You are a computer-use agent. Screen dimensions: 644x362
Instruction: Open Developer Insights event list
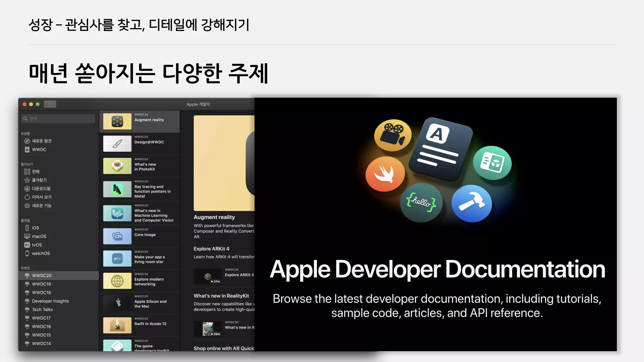50,301
